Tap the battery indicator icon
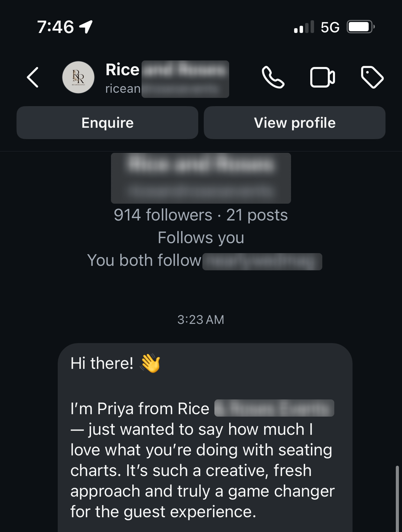Image resolution: width=402 pixels, height=532 pixels. click(x=360, y=27)
